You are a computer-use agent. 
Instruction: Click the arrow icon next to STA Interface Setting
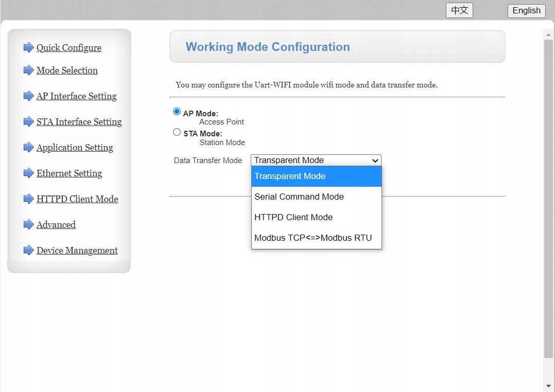click(x=28, y=122)
